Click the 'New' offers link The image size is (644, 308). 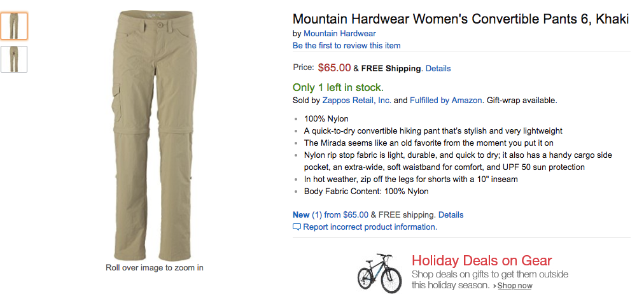click(301, 214)
